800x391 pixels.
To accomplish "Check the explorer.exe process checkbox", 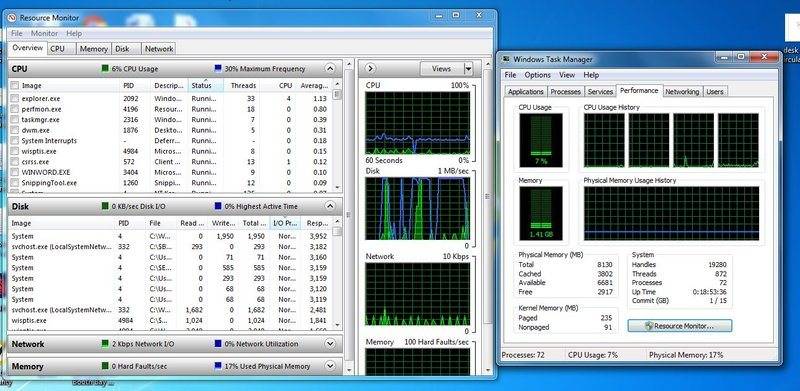I will coord(15,98).
